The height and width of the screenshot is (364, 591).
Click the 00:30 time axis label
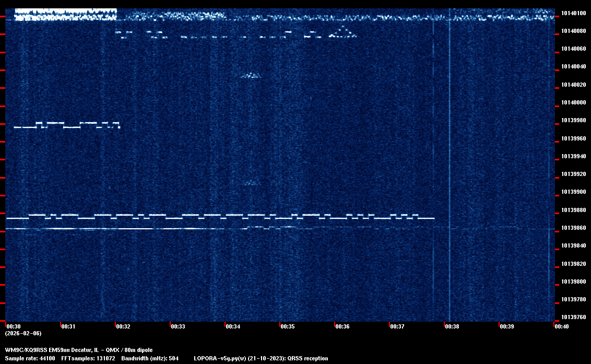click(x=13, y=326)
